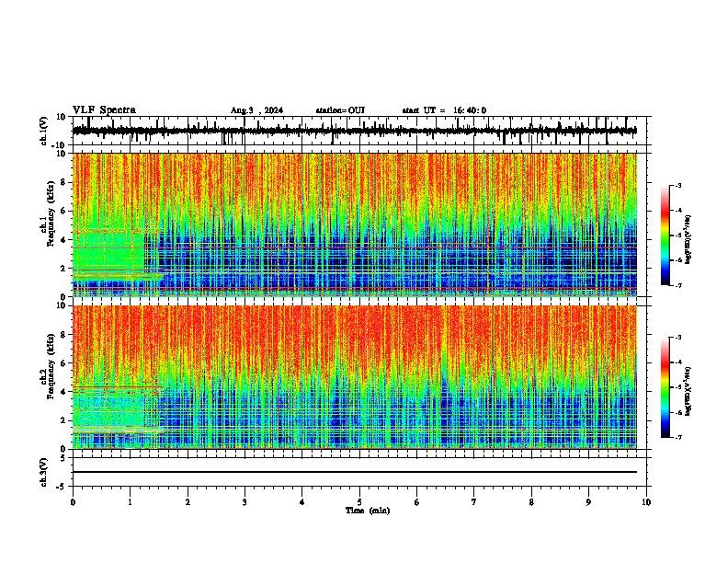Click the ch.1 voltage waveform trace
Image resolution: width=728 pixels, height=563 pixels.
354,131
